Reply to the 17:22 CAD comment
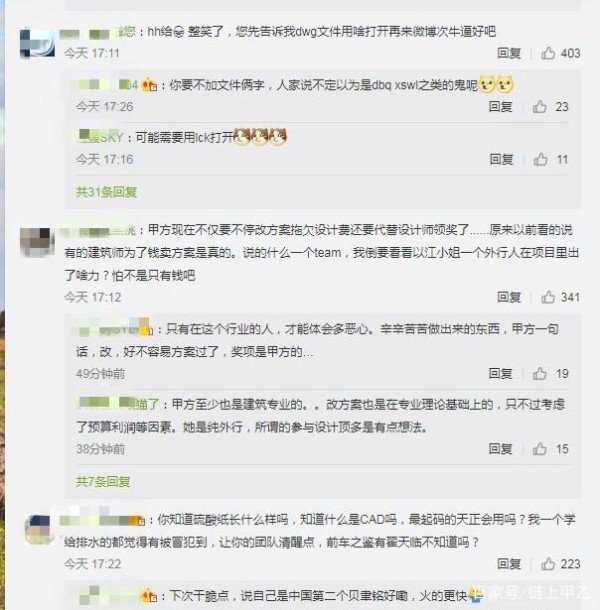This screenshot has height=610, width=600. click(509, 563)
